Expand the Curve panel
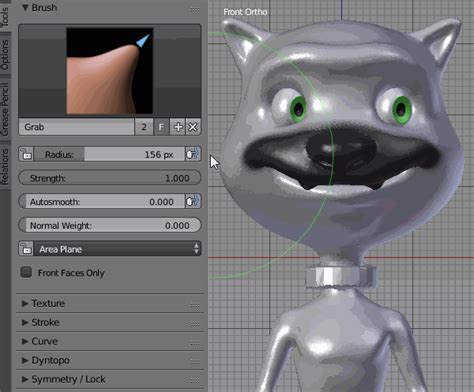Viewport: 474px width, 392px height. (110, 341)
